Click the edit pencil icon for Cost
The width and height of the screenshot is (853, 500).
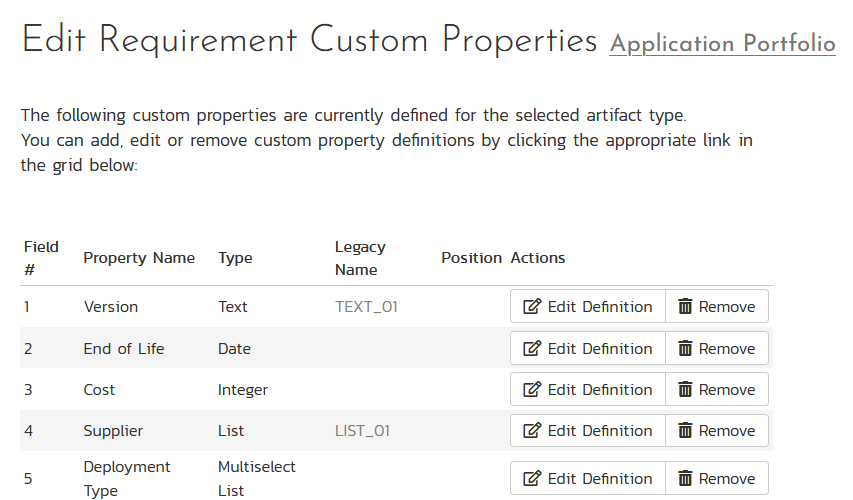click(x=533, y=390)
